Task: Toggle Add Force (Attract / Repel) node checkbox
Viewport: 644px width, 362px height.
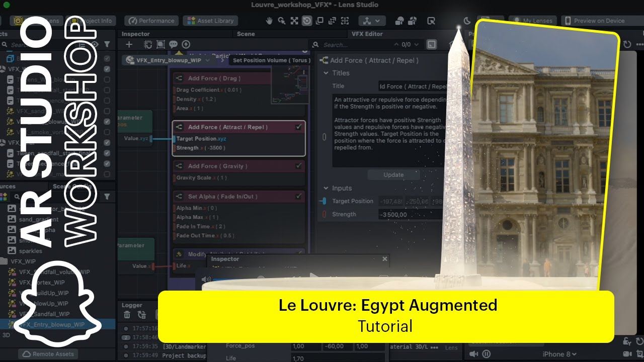Action: point(299,127)
